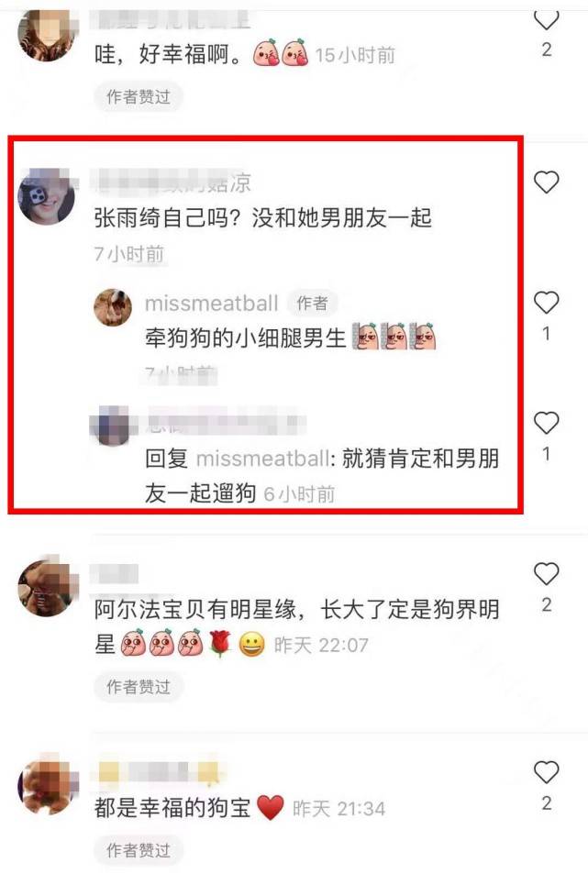This screenshot has height=874, width=588.
Task: Like the 都是幸福的狗宝 comment
Action: pos(546,772)
